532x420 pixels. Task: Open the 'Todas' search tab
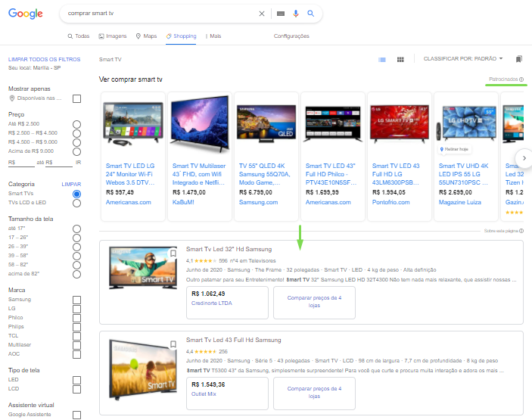tap(79, 36)
